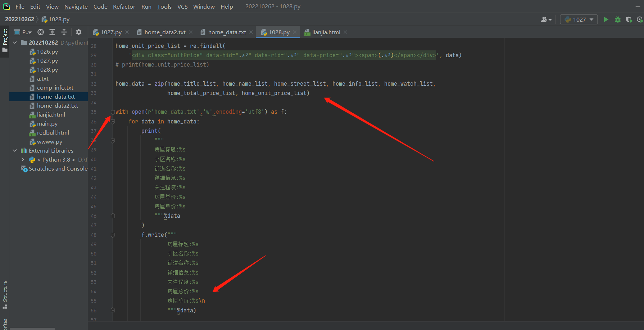644x330 pixels.
Task: Click the PyCharm logo icon
Action: tap(6, 6)
